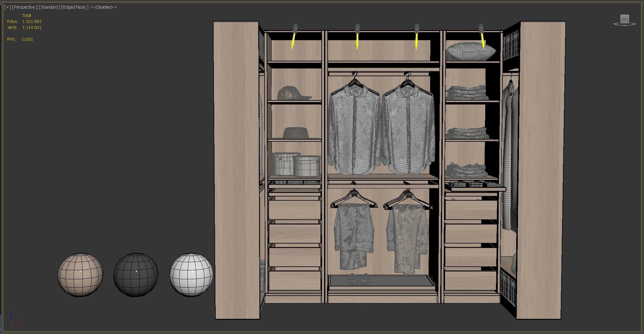Open the [+] viewport general menu
The width and height of the screenshot is (644, 334).
coord(8,7)
